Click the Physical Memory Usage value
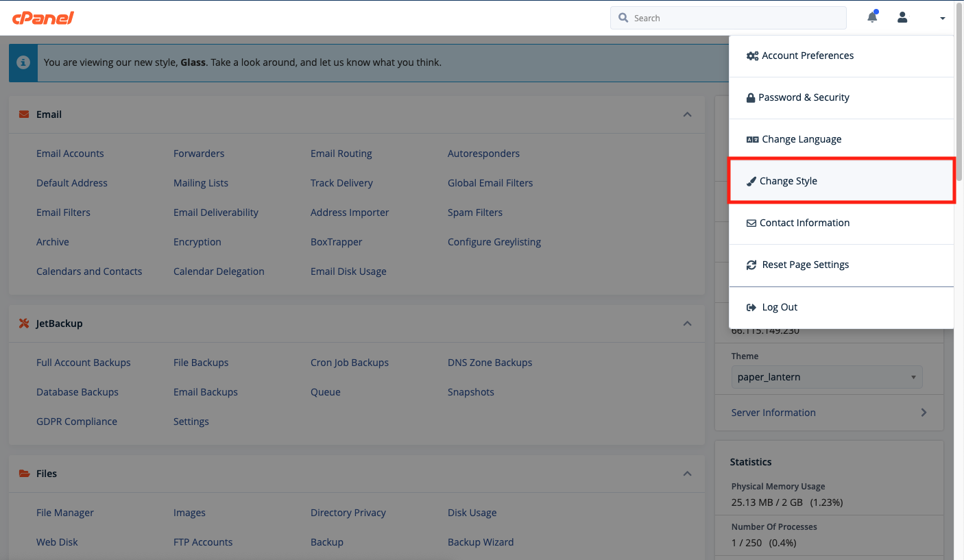 click(787, 502)
